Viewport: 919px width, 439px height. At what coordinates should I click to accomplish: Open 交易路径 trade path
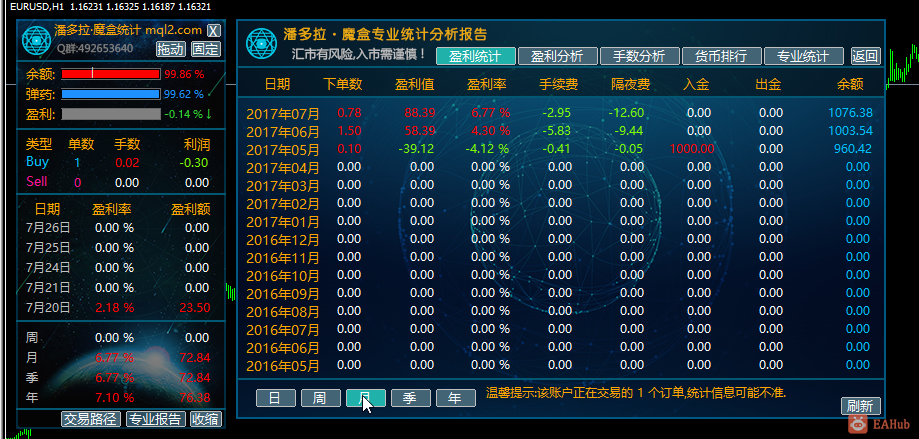pyautogui.click(x=91, y=418)
